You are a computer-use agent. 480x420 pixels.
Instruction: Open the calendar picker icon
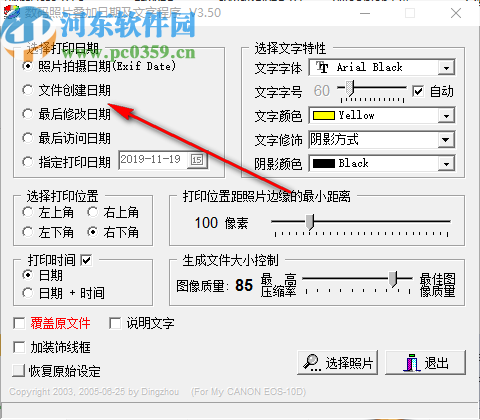click(x=197, y=160)
